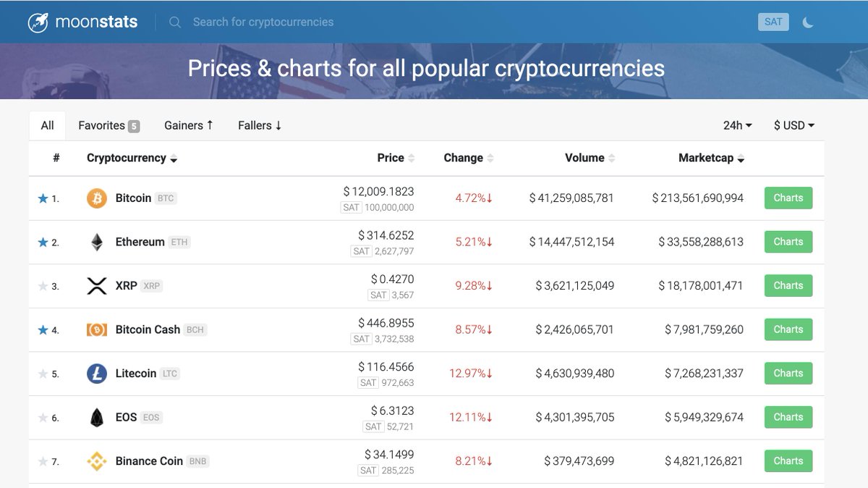Open the Bitcoin Cash name link

tap(148, 329)
